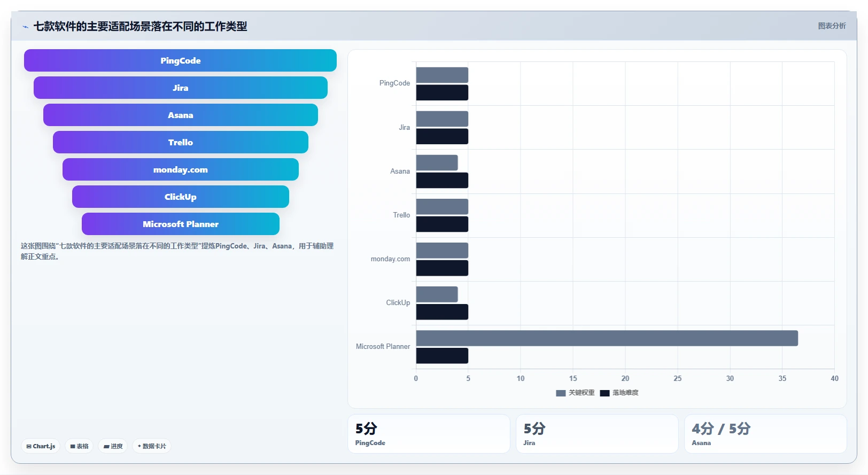
Task: Select the PingCode funnel bar
Action: tap(180, 60)
